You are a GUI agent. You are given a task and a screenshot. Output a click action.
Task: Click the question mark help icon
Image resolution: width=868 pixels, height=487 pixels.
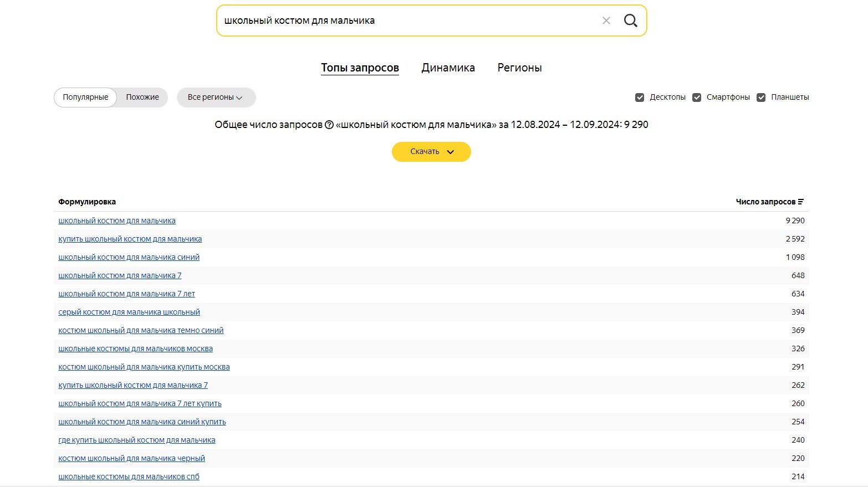point(329,125)
